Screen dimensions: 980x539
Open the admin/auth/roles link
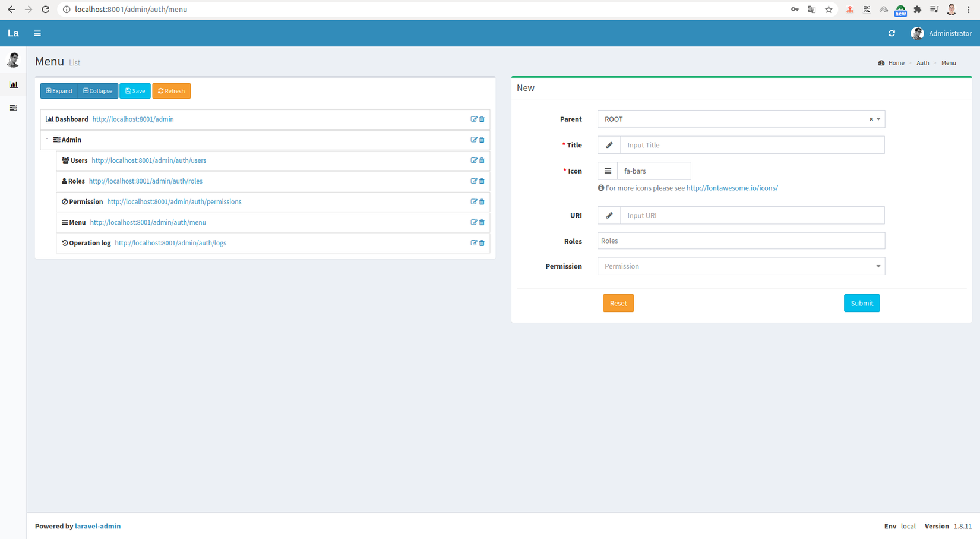tap(146, 181)
